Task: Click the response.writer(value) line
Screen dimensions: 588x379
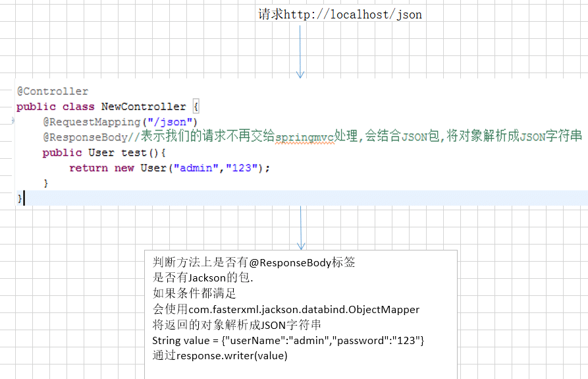Action: (x=219, y=356)
